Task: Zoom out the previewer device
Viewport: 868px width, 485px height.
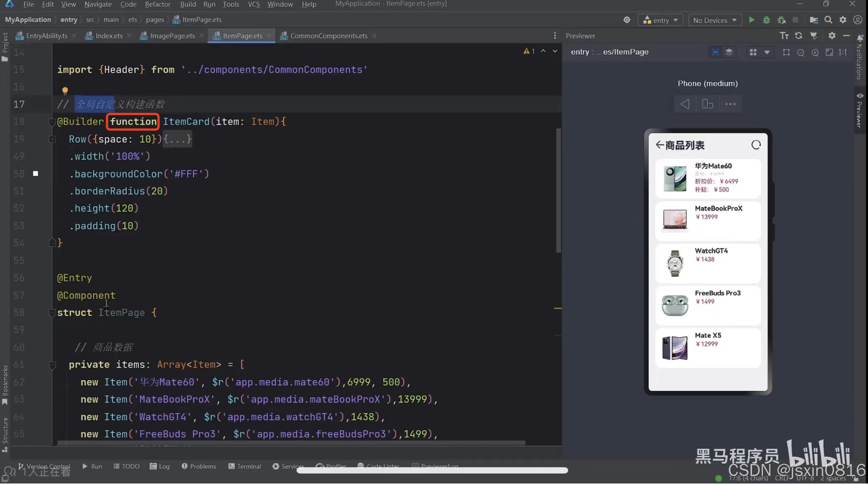Action: coord(800,52)
